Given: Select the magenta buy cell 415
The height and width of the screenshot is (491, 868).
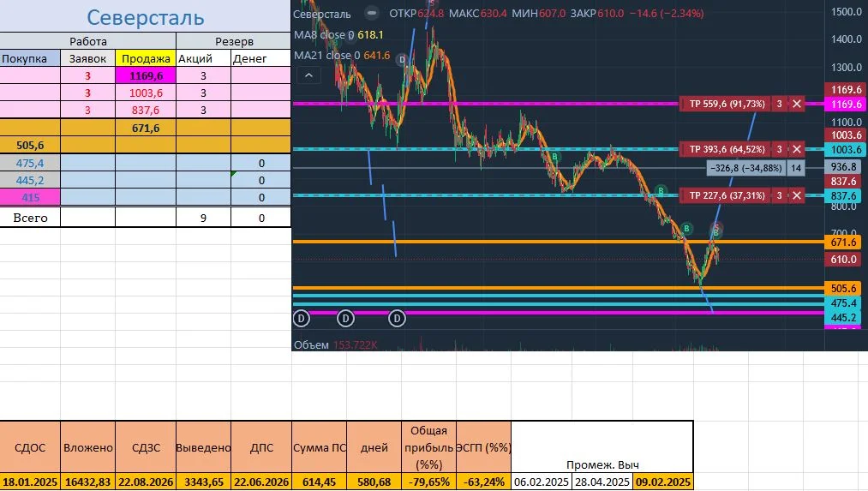Looking at the screenshot, I should click(x=30, y=198).
